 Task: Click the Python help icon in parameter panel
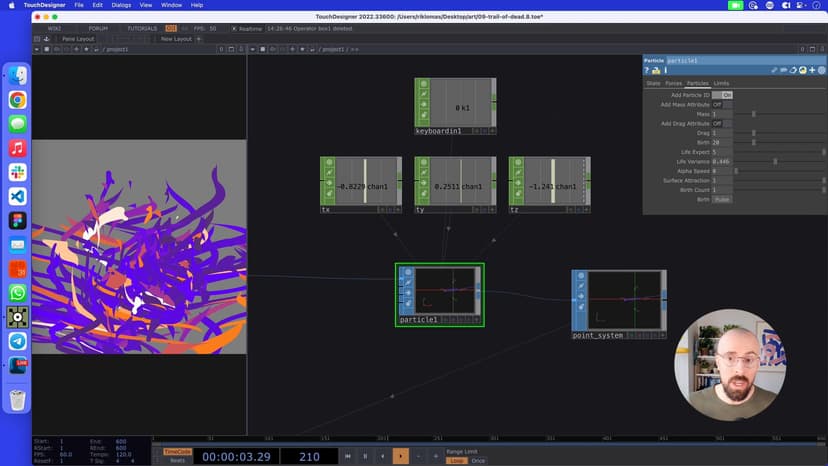tap(656, 70)
